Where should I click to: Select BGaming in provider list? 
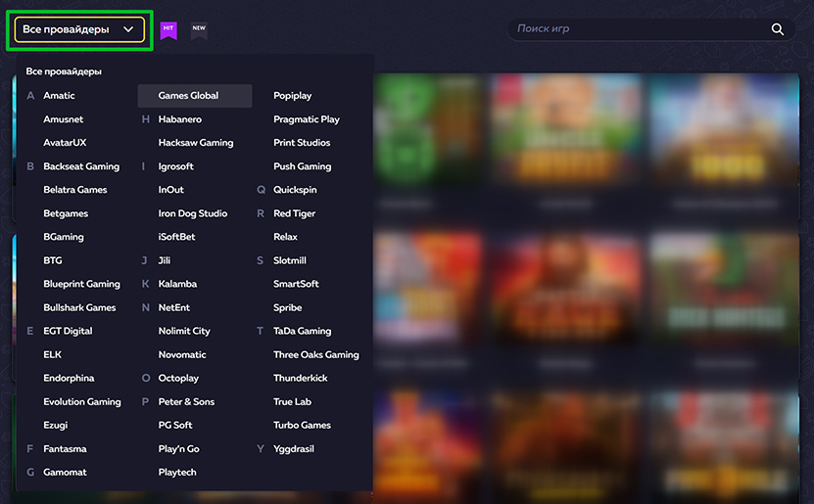(64, 237)
